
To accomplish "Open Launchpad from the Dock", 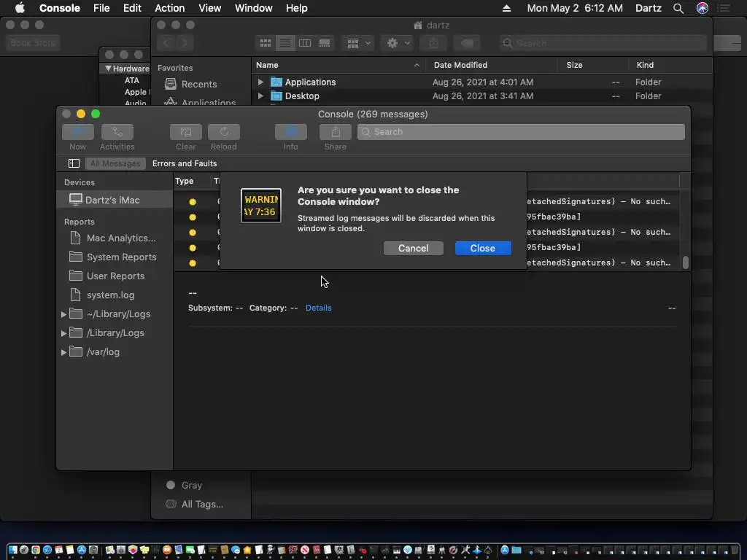I will (x=24, y=550).
